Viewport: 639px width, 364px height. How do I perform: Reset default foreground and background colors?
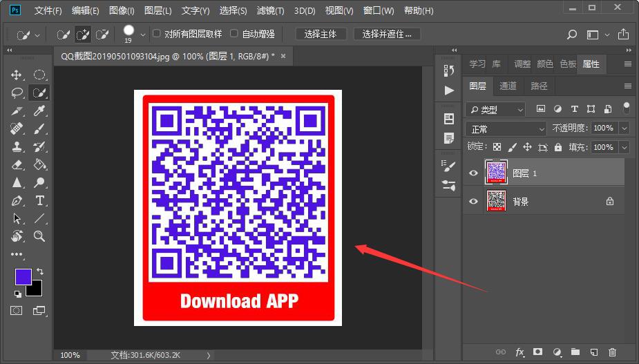17,294
